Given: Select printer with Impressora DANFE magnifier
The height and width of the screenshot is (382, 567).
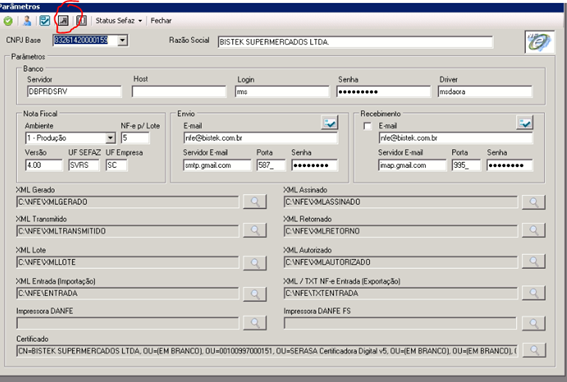Looking at the screenshot, I should 255,323.
